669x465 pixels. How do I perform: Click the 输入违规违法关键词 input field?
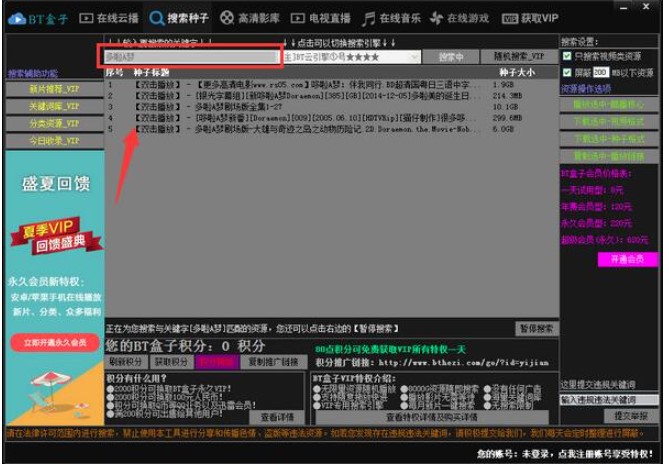[x=609, y=400]
